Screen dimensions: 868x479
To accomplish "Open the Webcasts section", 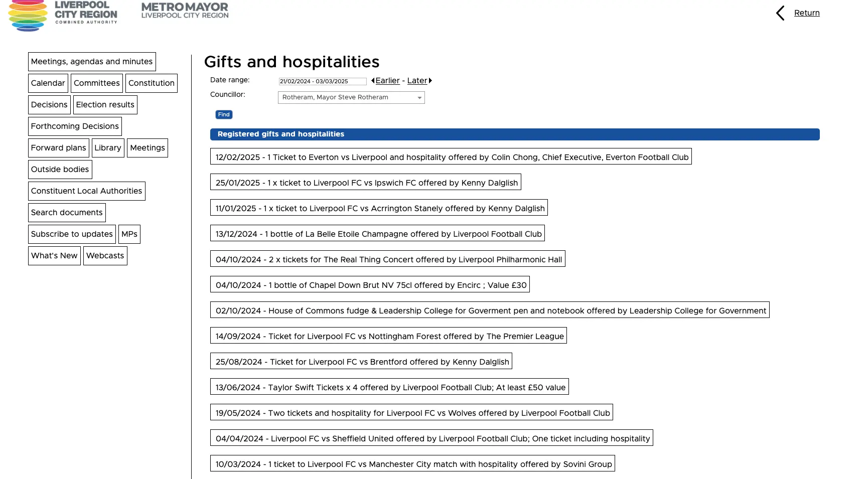I will pos(105,256).
